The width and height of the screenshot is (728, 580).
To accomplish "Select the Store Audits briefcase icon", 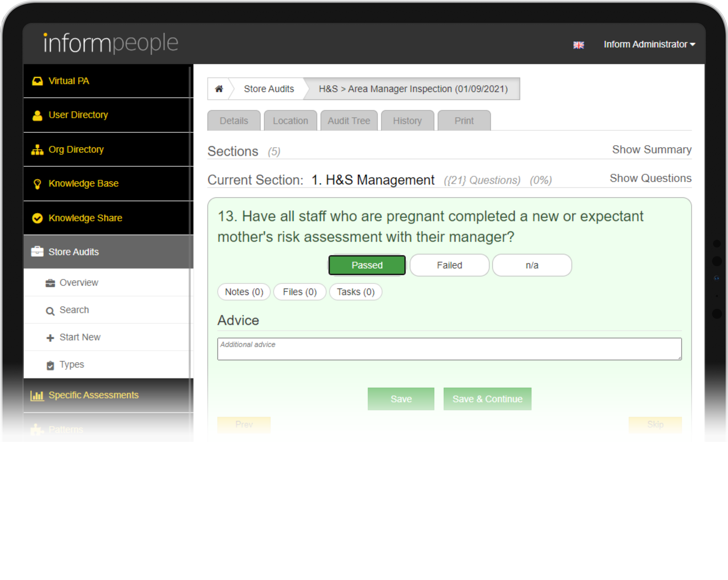I will [x=37, y=251].
